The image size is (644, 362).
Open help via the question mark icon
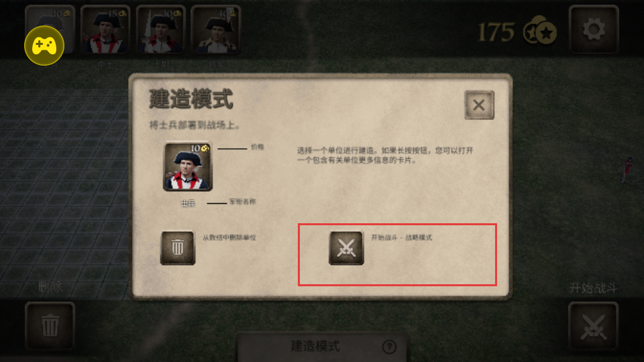pyautogui.click(x=389, y=347)
